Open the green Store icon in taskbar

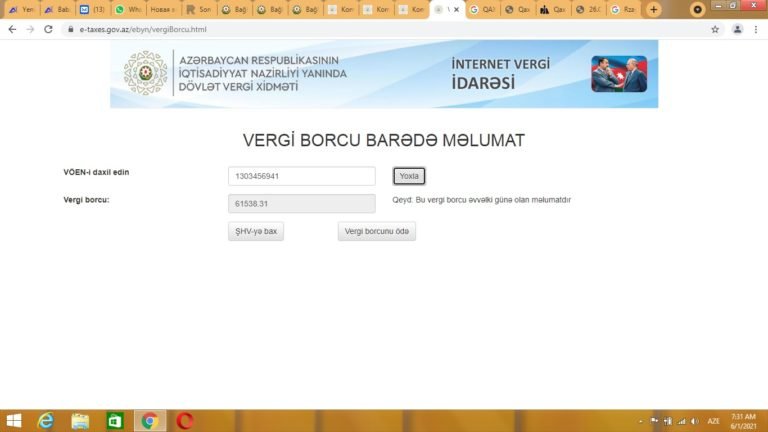(x=115, y=421)
